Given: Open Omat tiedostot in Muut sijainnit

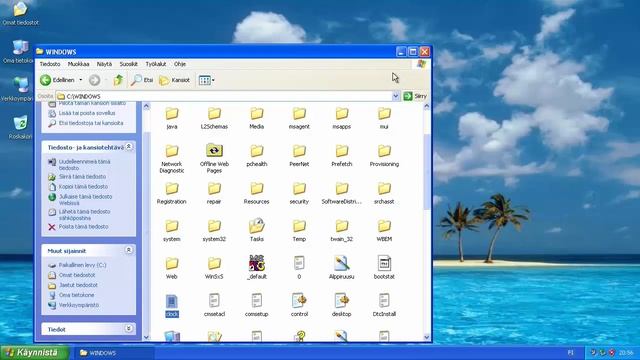Looking at the screenshot, I should coord(77,275).
